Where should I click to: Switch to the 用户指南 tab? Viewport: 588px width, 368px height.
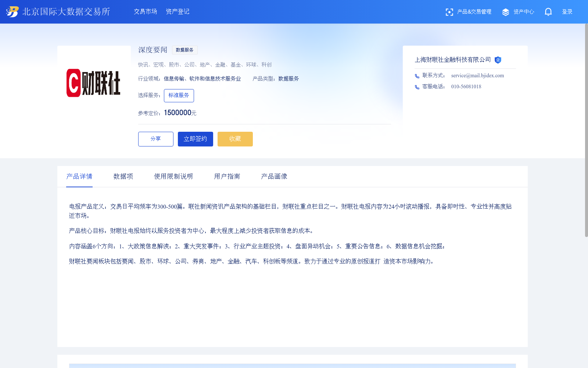(227, 177)
